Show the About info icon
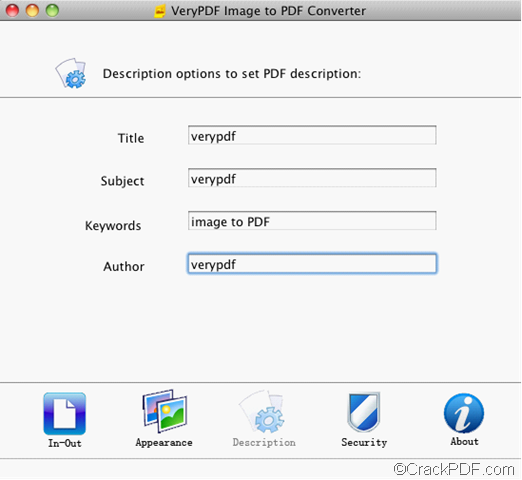The height and width of the screenshot is (480, 522). click(x=464, y=413)
